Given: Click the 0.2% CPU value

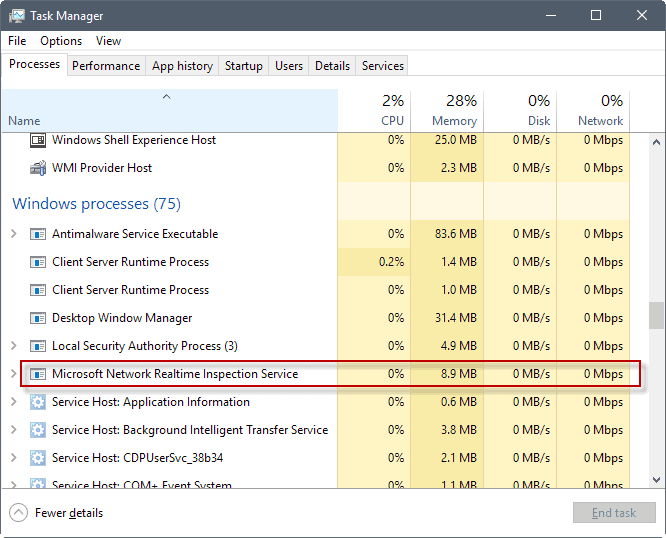Looking at the screenshot, I should 392,262.
